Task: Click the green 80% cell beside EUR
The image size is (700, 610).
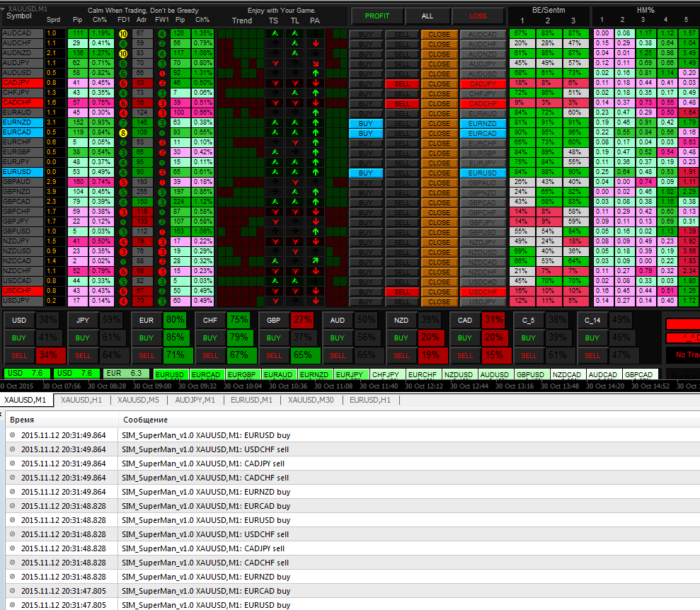Action: pos(176,320)
